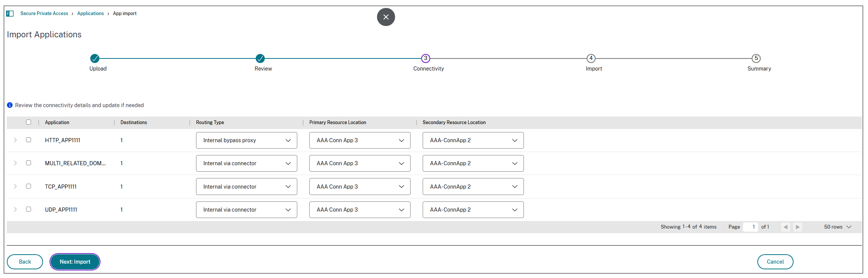868x278 pixels.
Task: Click the connectivity info icon
Action: (10, 105)
